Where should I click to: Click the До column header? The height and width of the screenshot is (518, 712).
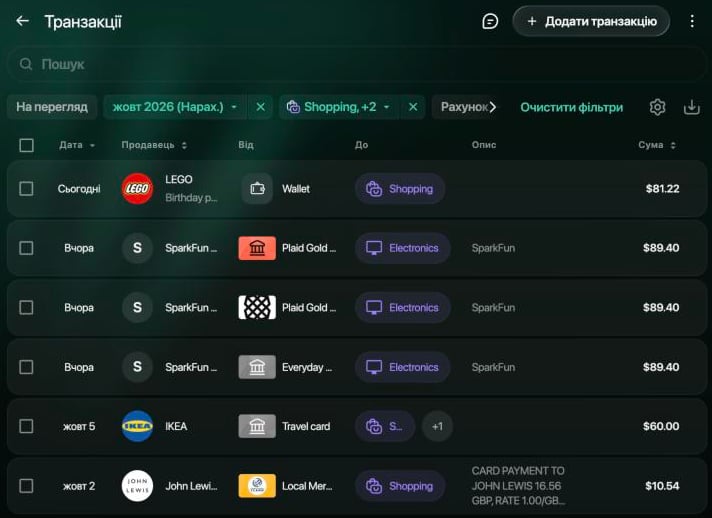point(361,145)
